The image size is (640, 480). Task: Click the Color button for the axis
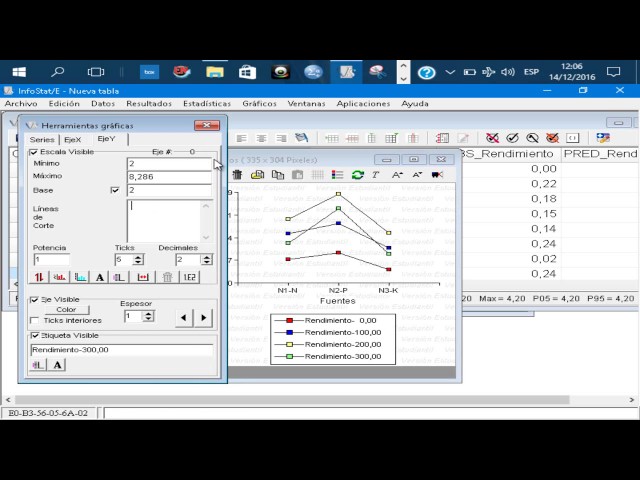tap(66, 310)
